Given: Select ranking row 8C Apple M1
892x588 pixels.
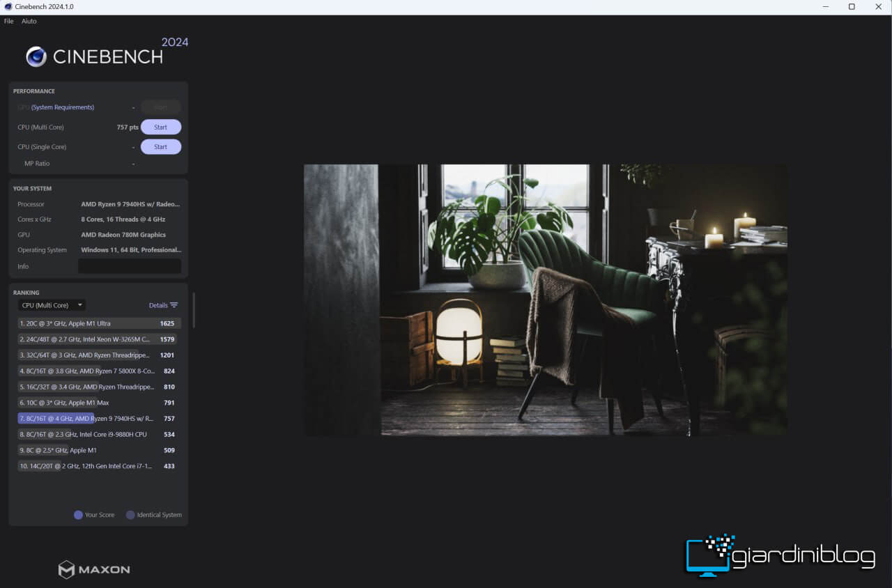Looking at the screenshot, I should [x=99, y=450].
